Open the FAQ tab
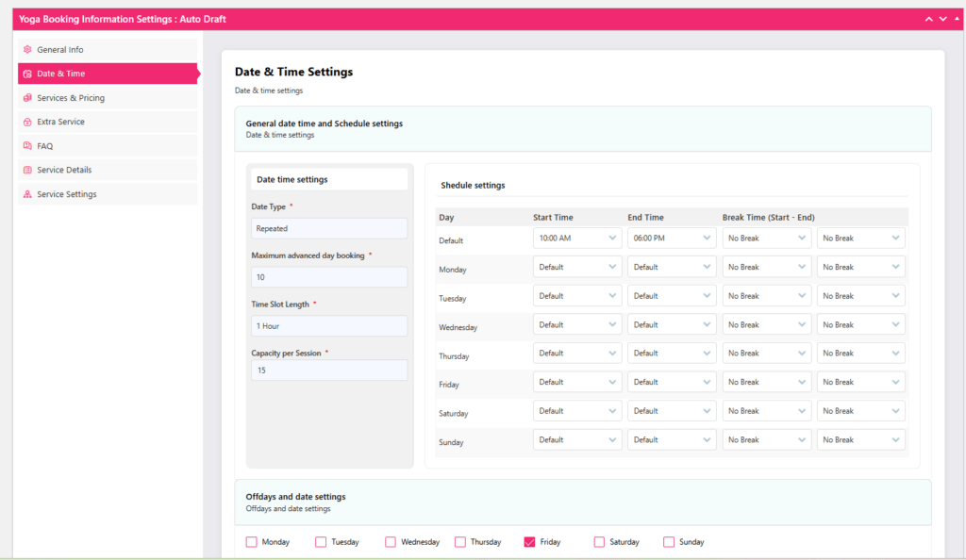Viewport: 966px width, 560px height. click(x=108, y=146)
